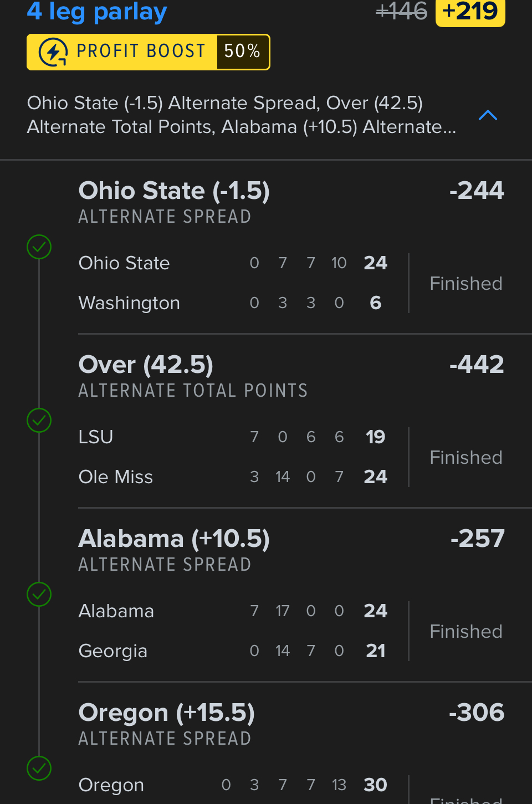
Task: Click the -442 odds value
Action: click(x=477, y=365)
